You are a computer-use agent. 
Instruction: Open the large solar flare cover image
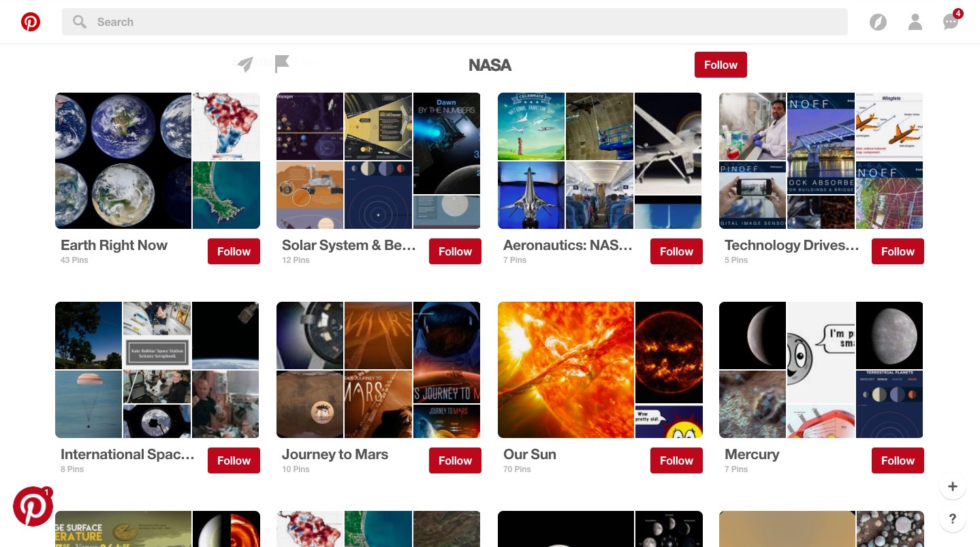point(566,370)
